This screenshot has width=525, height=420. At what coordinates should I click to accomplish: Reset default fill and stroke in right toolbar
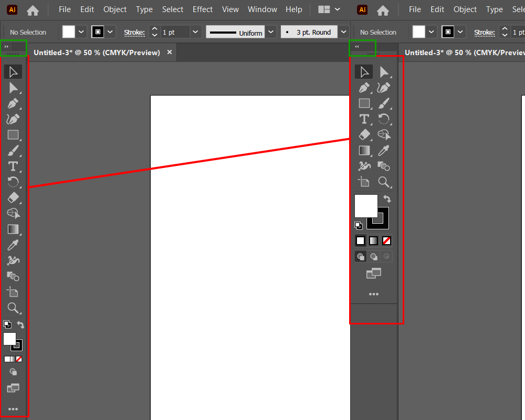click(x=358, y=226)
